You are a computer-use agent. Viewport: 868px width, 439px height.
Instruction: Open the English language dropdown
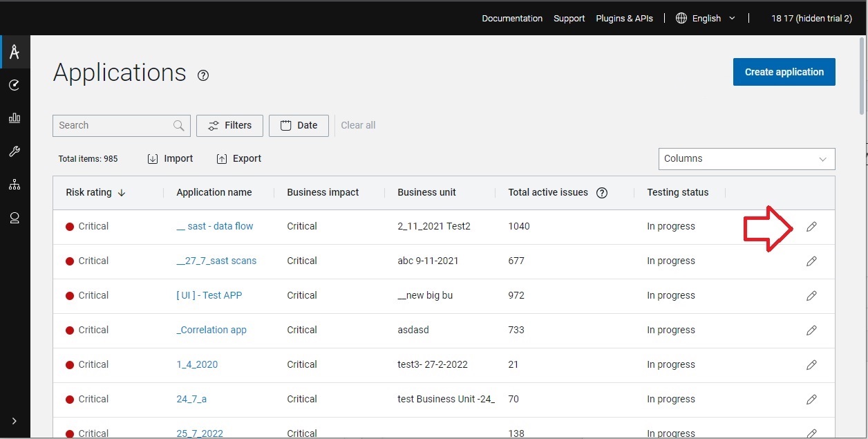point(706,19)
